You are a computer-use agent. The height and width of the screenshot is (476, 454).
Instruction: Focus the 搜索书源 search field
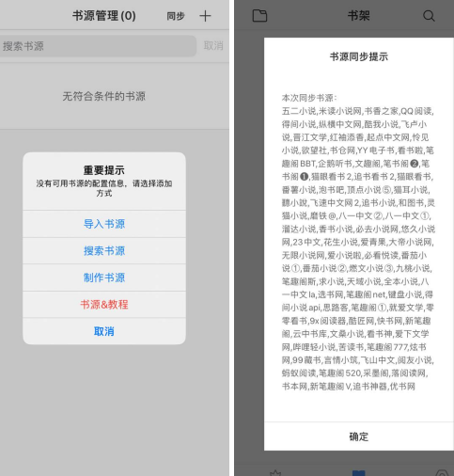(x=98, y=46)
